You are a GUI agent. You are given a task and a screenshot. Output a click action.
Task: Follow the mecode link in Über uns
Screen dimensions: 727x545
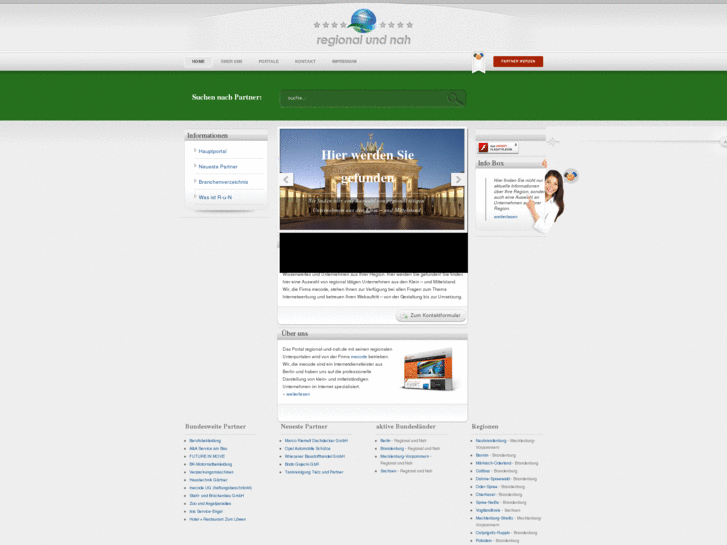[359, 357]
